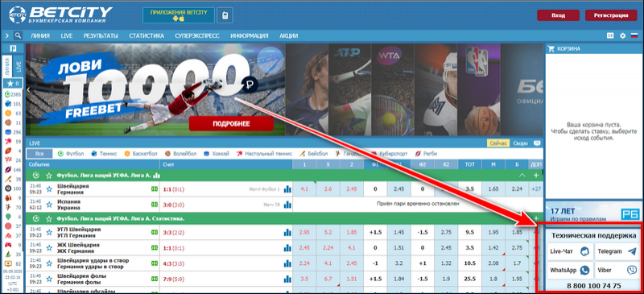Screen dimensions: 644x294
Task: Star the УГЛ Швейцария – УГЛ Германия row
Action: (49, 233)
